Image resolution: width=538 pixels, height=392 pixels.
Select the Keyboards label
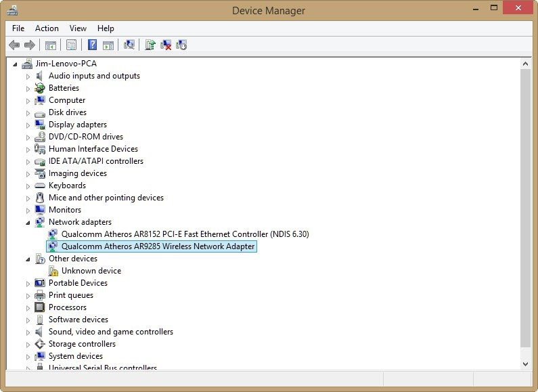[67, 186]
